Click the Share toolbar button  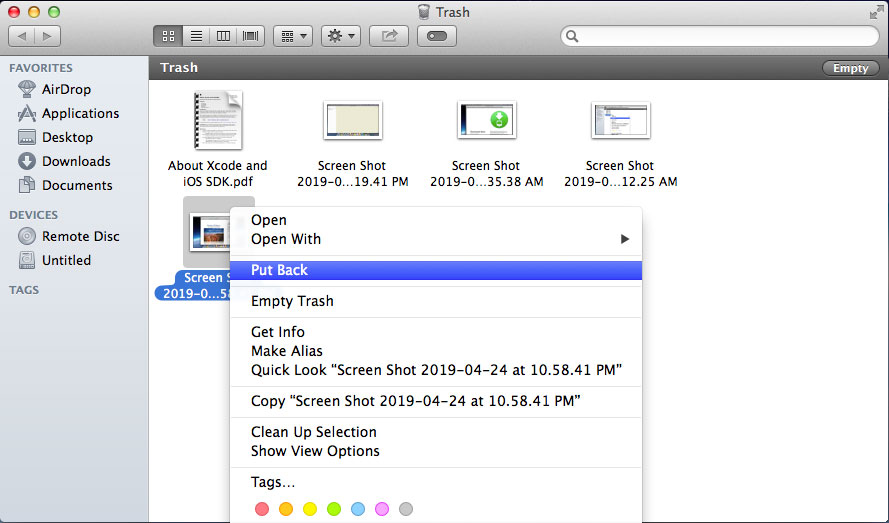388,36
